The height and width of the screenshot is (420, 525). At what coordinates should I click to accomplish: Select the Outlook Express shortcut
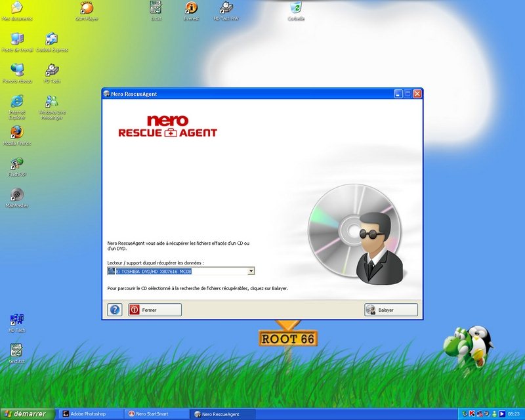point(52,43)
